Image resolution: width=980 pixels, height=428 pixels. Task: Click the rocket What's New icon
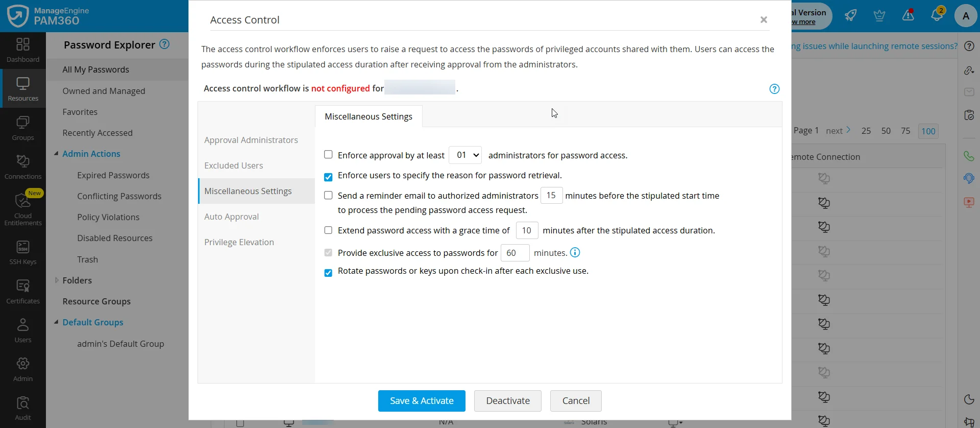tap(850, 15)
